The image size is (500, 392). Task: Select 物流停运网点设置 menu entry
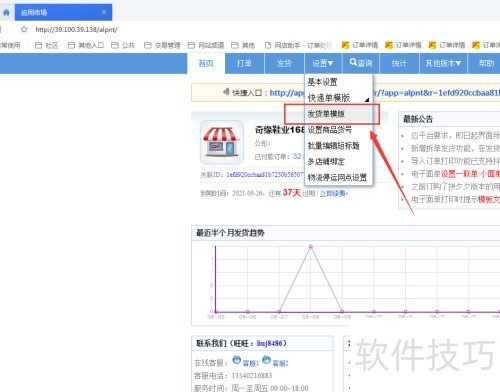(x=337, y=177)
